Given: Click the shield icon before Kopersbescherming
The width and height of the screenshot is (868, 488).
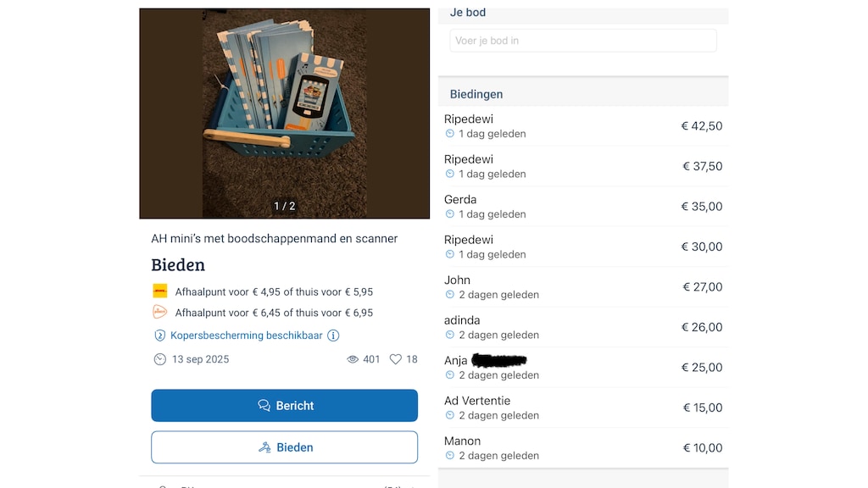Looking at the screenshot, I should coord(159,335).
